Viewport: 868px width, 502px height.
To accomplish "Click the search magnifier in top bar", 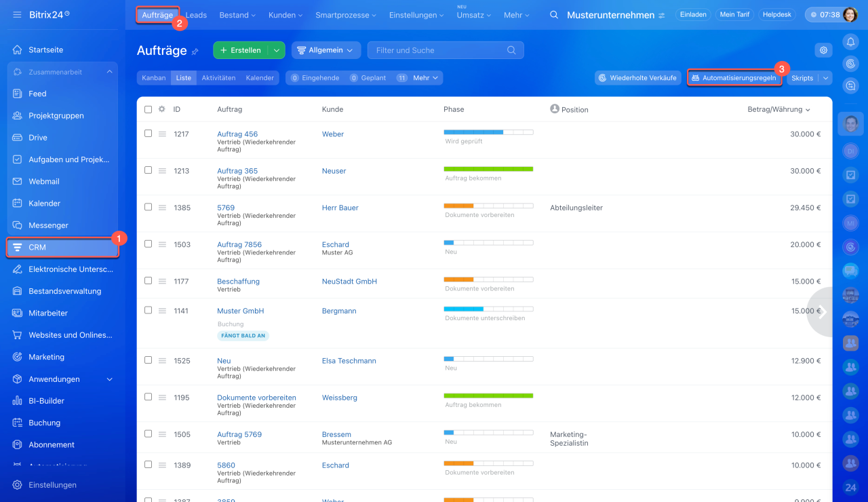I will (554, 15).
